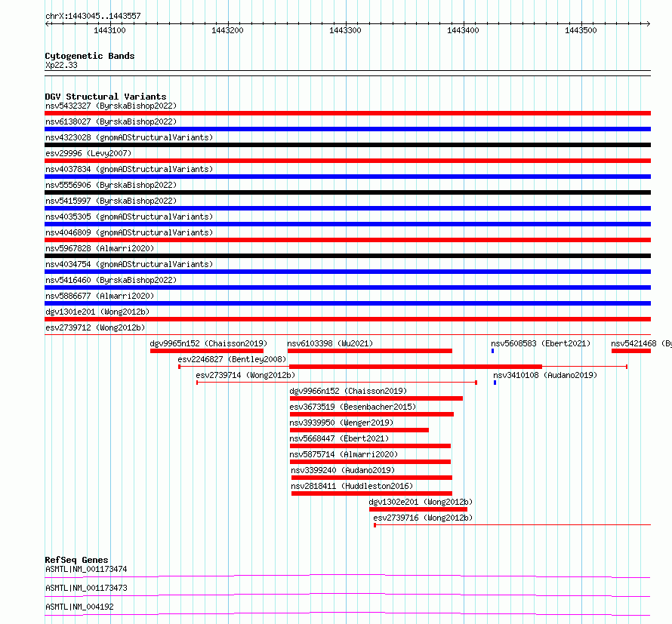Image resolution: width=672 pixels, height=624 pixels.
Task: Select nsv4034754 (gnomADStructuralVariants) label
Action: [x=129, y=264]
